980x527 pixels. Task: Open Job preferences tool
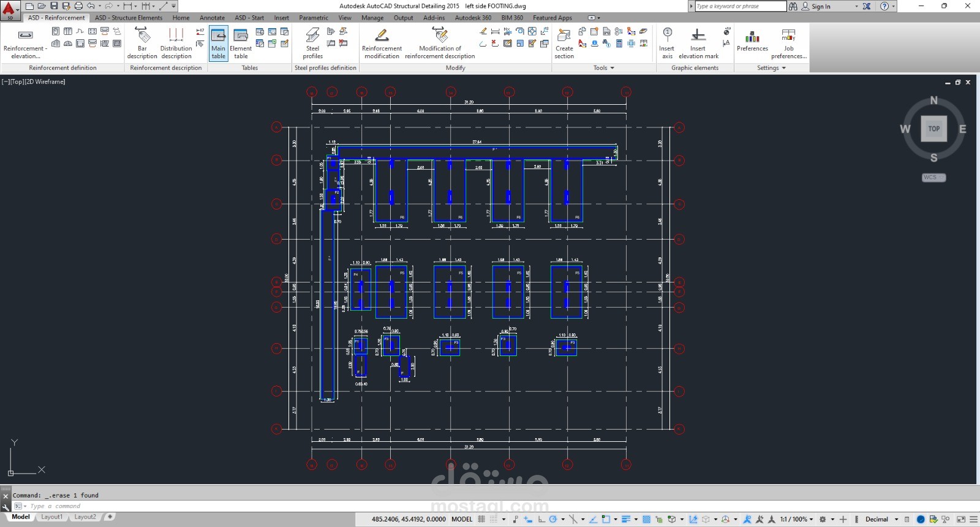pyautogui.click(x=789, y=43)
